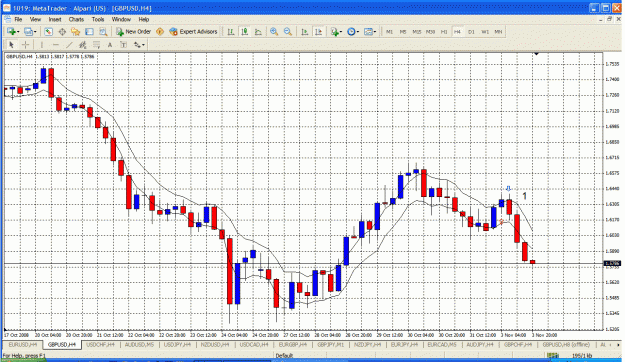Switch to MN timeframe
The height and width of the screenshot is (362, 625).
pyautogui.click(x=498, y=32)
